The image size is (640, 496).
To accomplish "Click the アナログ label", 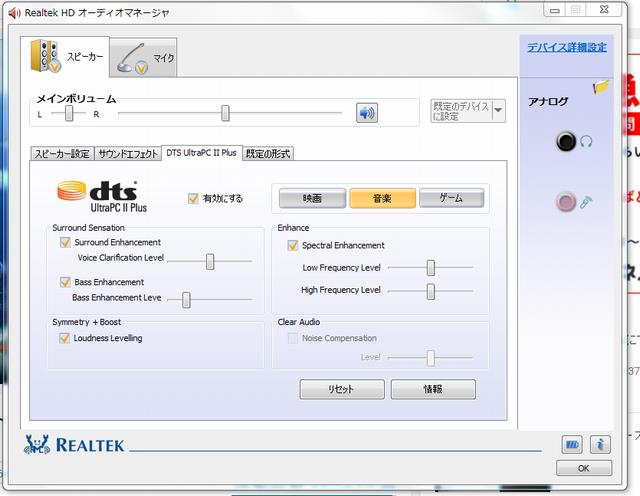I will (x=548, y=101).
